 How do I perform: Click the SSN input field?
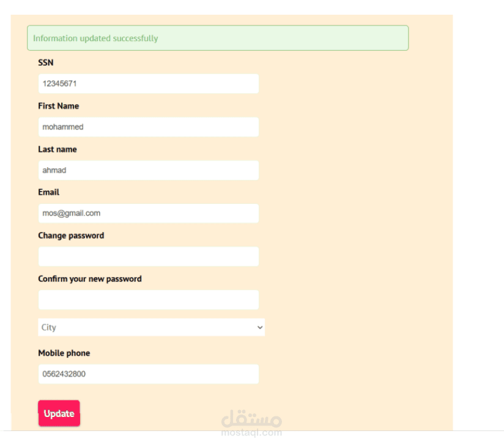(148, 84)
